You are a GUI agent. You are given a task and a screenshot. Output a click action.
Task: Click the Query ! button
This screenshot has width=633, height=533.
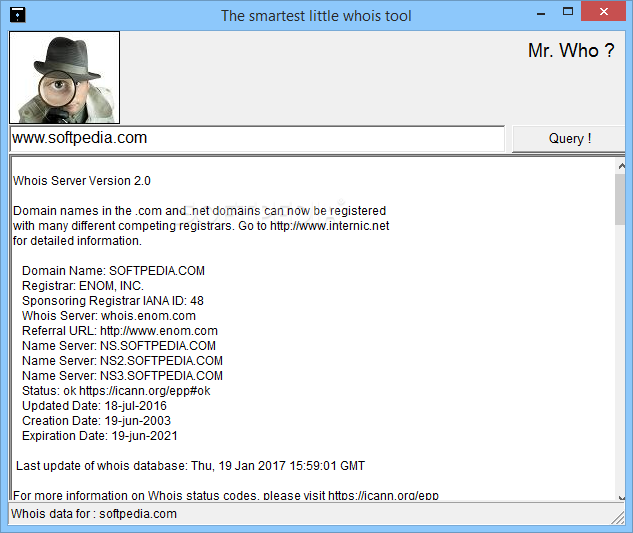[569, 138]
